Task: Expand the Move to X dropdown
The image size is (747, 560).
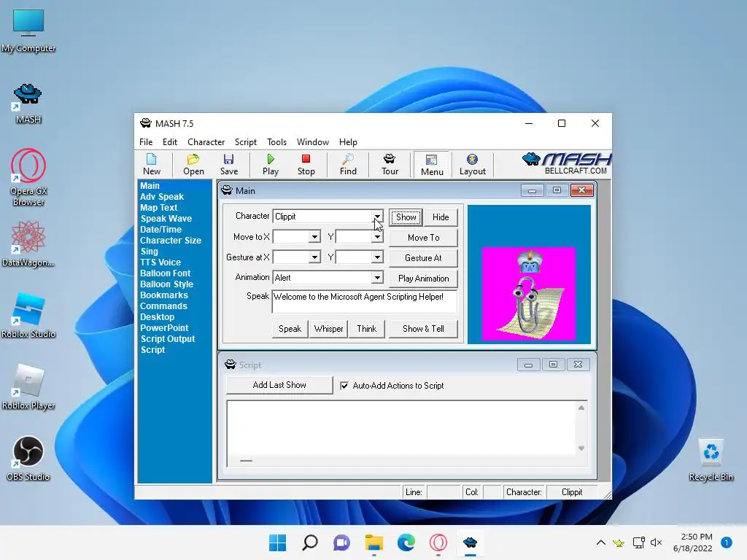Action: (314, 237)
